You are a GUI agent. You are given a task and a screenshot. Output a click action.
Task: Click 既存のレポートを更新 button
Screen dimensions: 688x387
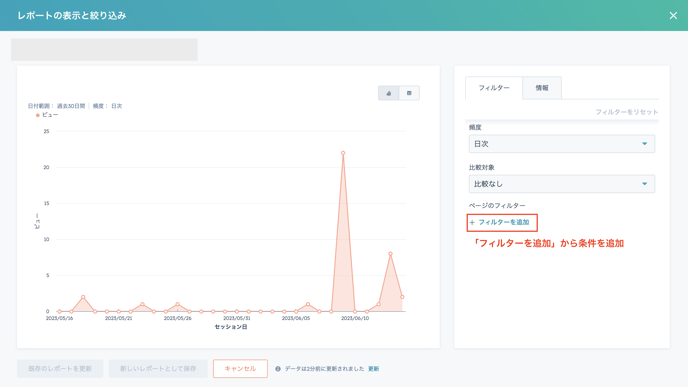[x=60, y=369]
